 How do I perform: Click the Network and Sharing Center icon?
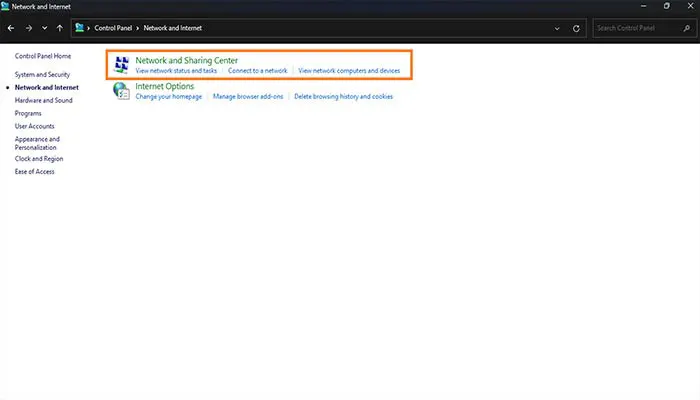121,65
